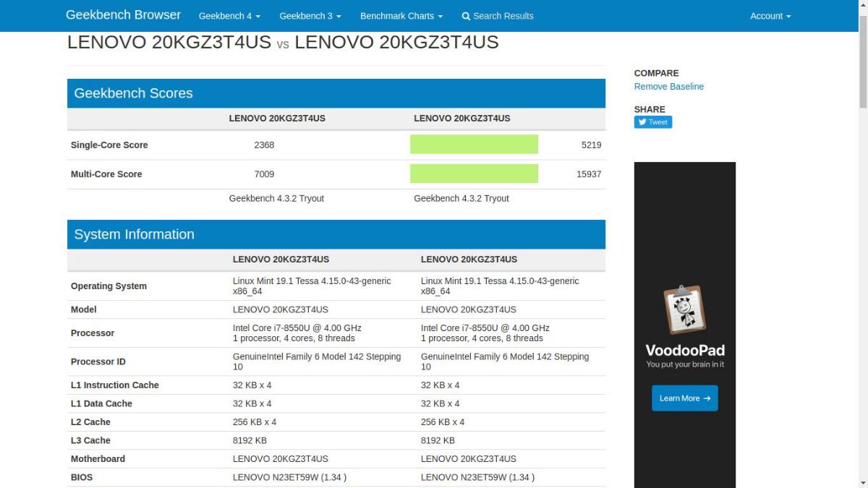Click the VoodooPad clipboard icon
This screenshot has width=868, height=488.
tap(684, 309)
